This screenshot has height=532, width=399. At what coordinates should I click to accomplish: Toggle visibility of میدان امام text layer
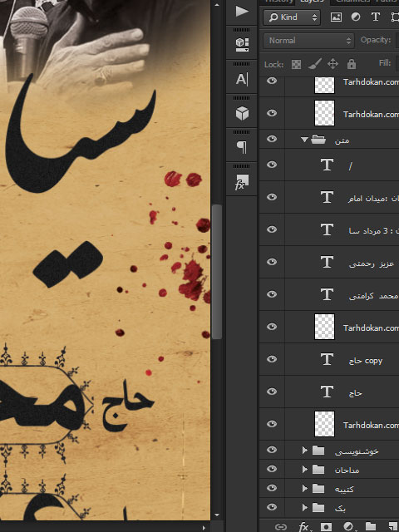pos(272,197)
